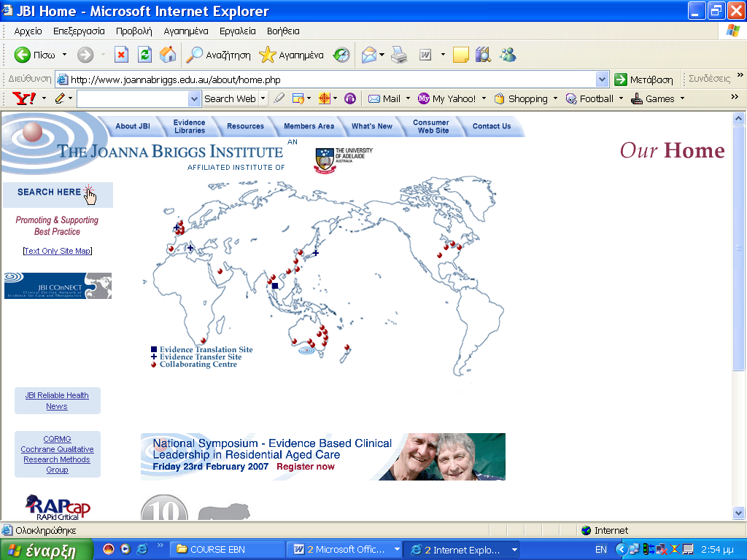Open the yellow note Discuss icon
The image size is (747, 560).
coord(461,55)
